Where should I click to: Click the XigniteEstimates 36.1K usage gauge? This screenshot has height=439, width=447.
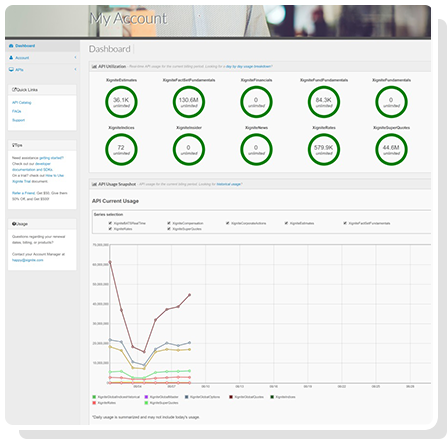click(121, 102)
